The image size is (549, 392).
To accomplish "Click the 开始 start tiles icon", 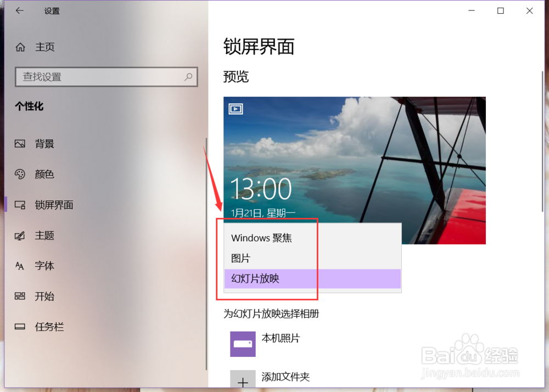I will pos(20,296).
